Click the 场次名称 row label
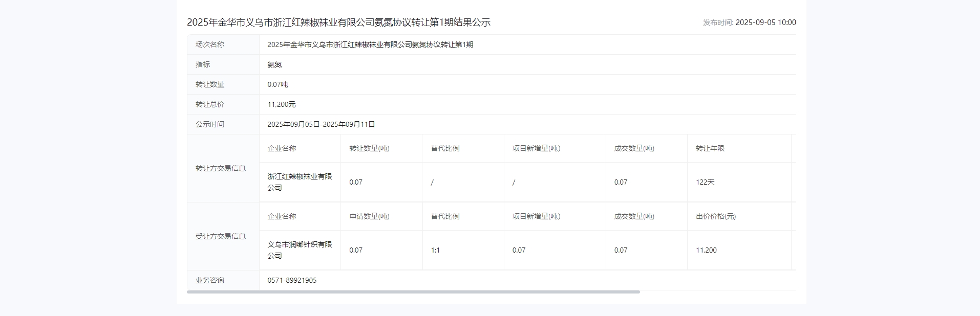980x316 pixels. 210,44
